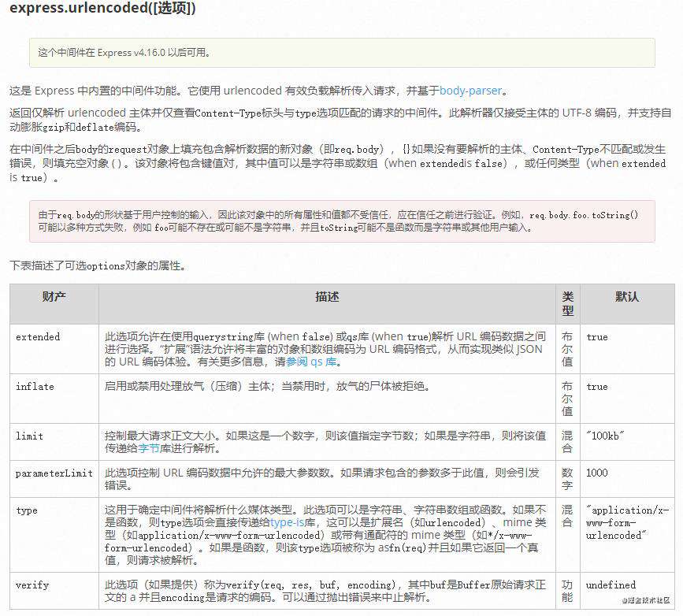Image resolution: width=683 pixels, height=616 pixels.
Task: Click the parameterLimit description text
Action: click(x=322, y=479)
